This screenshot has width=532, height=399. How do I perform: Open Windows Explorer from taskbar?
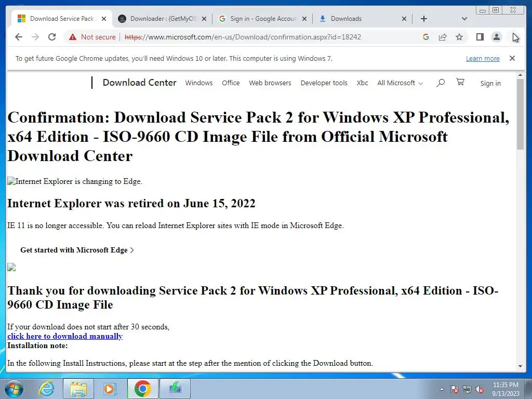[78, 389]
